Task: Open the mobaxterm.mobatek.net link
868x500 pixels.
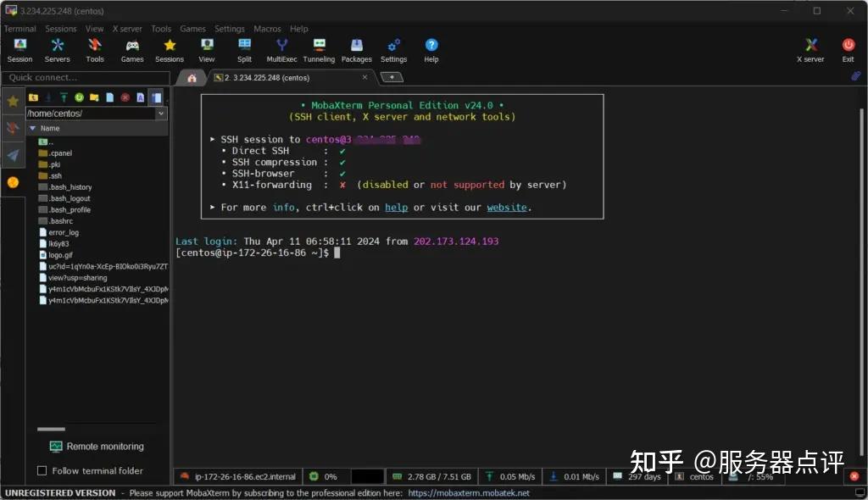Action: tap(469, 493)
